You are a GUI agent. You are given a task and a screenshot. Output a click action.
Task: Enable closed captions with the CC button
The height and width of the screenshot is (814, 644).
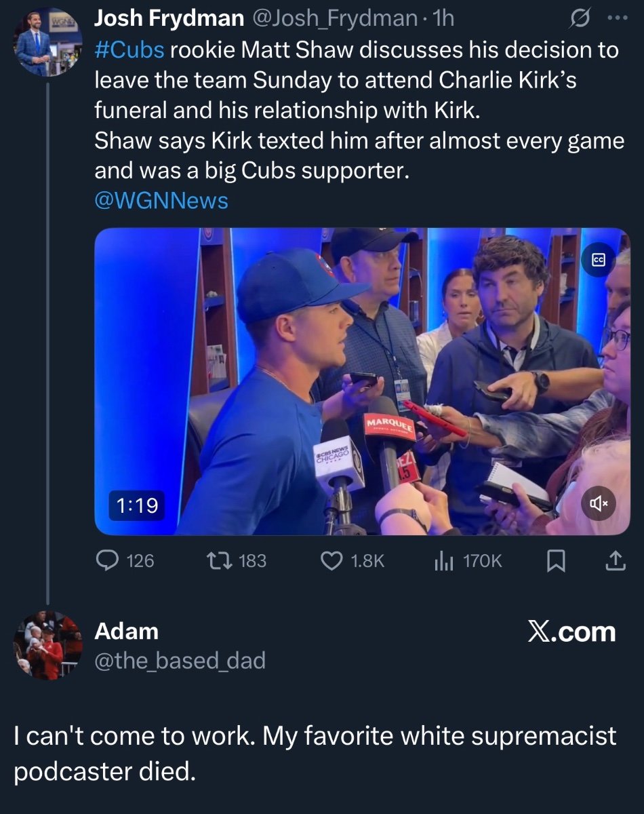tap(599, 260)
